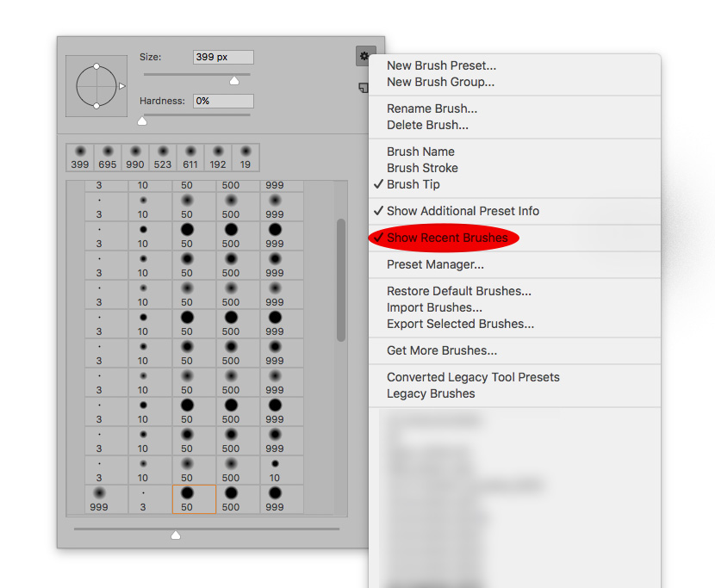Open the brush preview flyout triangle
Image resolution: width=715 pixels, height=588 pixels.
123,86
